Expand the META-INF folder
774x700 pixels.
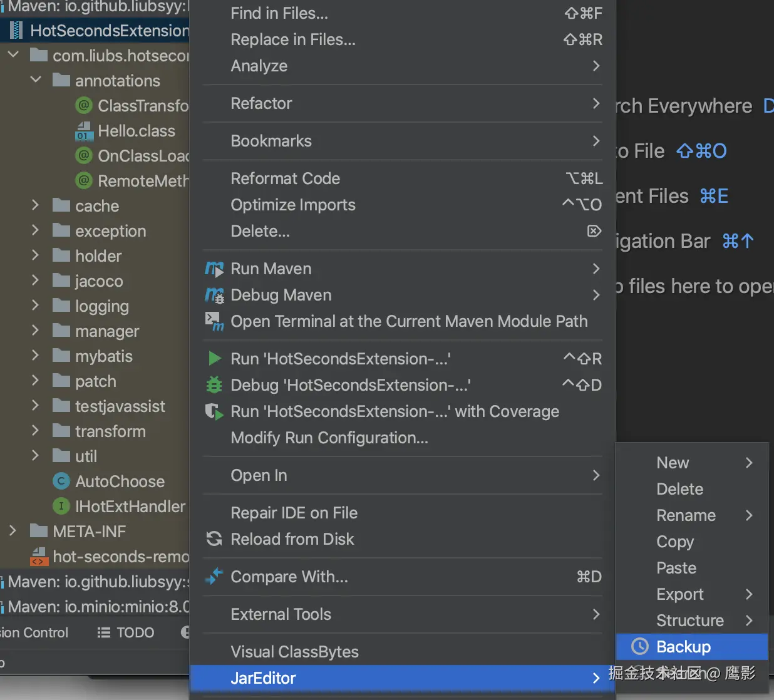pos(13,531)
